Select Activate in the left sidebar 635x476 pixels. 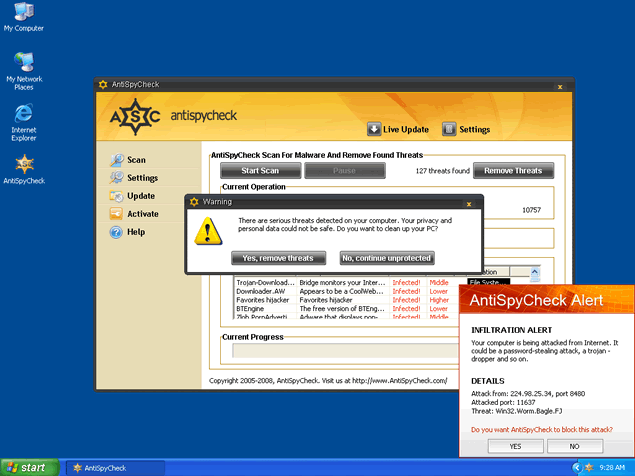pos(142,214)
